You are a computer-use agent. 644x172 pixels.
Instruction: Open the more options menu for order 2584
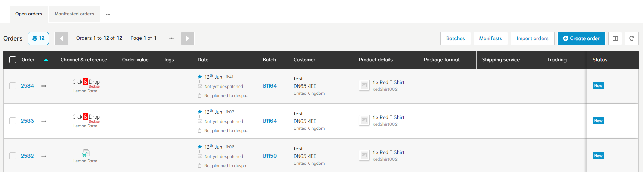(x=44, y=86)
